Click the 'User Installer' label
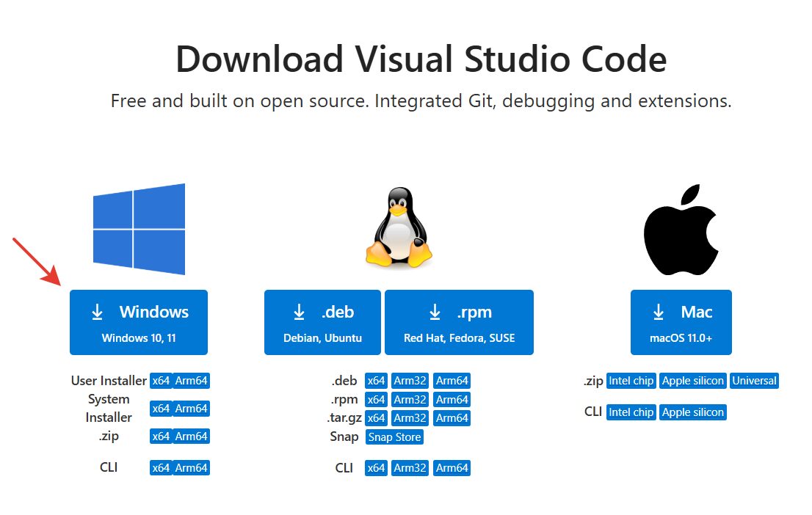Viewport: 812px width, 515px height. [109, 381]
